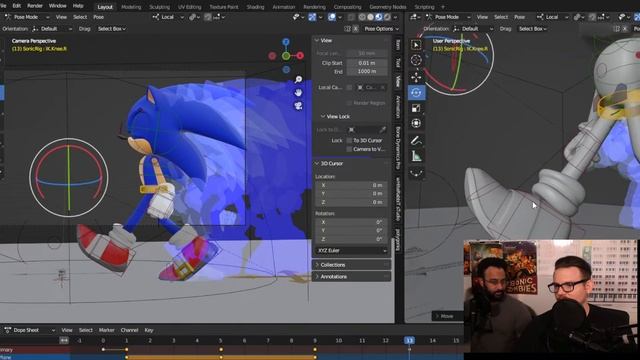Click the blue Z axis on navigation gizmo
This screenshot has width=640, height=360.
click(x=286, y=42)
